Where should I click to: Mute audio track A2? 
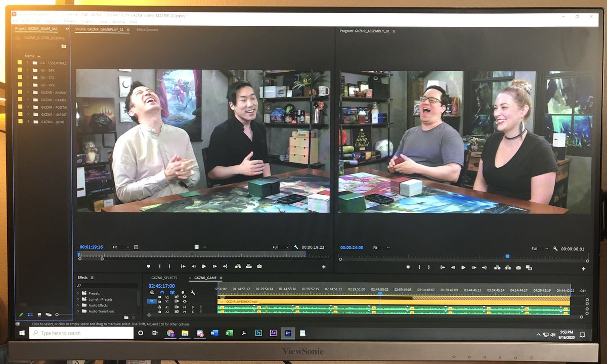[x=185, y=311]
